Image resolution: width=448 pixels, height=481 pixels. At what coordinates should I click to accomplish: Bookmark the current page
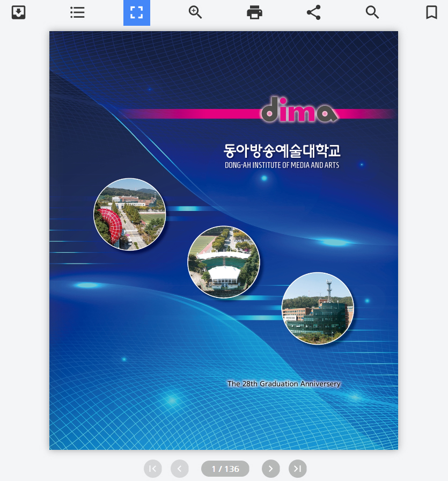pyautogui.click(x=431, y=12)
